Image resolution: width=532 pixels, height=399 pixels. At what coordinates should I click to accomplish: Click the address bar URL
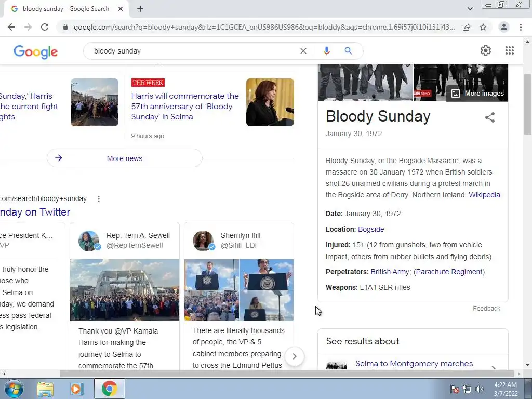264,27
